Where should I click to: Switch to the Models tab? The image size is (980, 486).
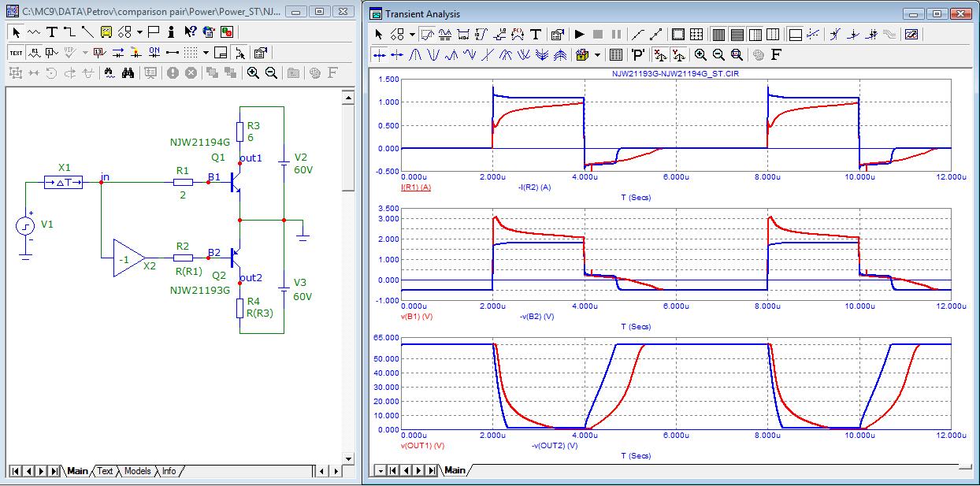137,471
